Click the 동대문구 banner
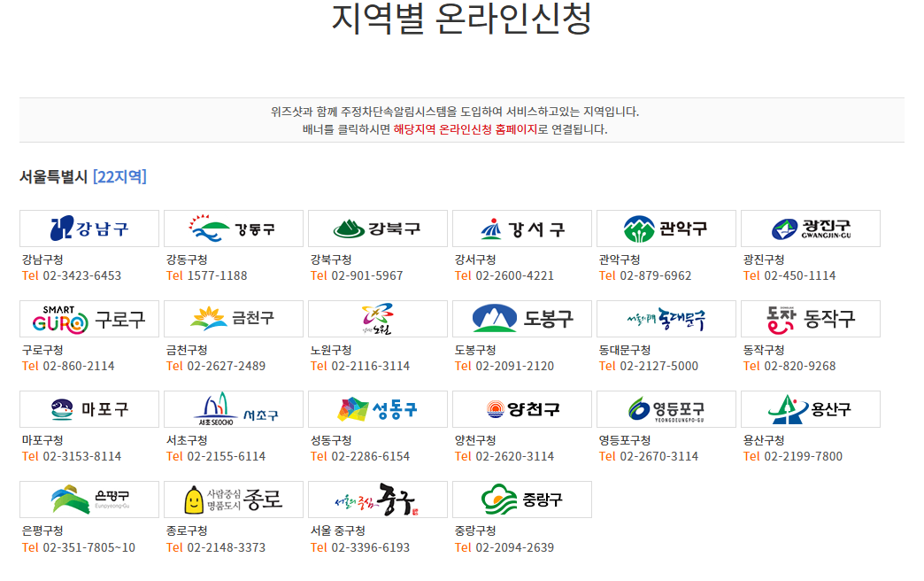Viewport: 924px width, 581px height. click(666, 319)
